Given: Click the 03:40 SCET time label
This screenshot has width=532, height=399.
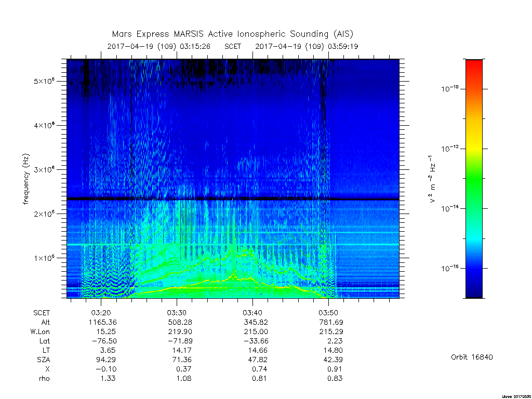Looking at the screenshot, I should 252,313.
